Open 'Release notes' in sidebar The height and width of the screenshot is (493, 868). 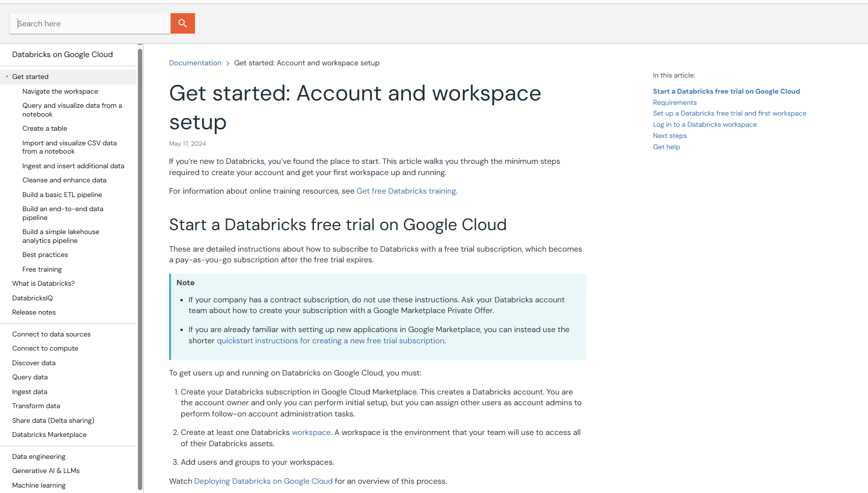coord(34,313)
